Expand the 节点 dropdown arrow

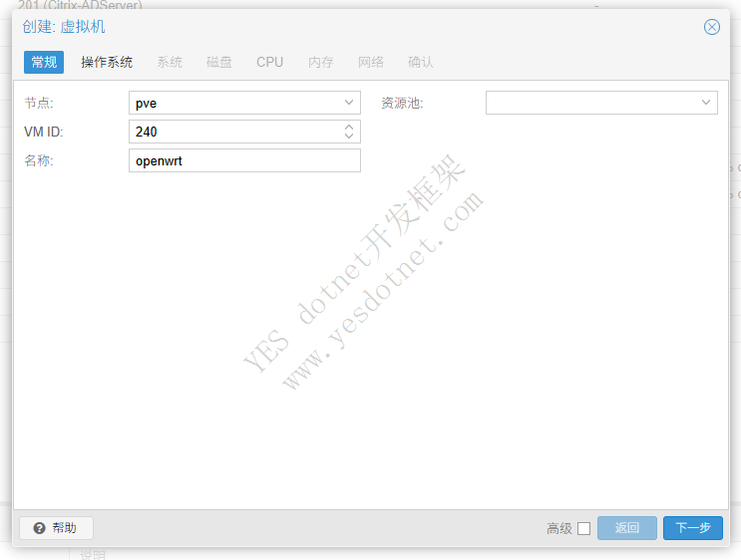[349, 103]
